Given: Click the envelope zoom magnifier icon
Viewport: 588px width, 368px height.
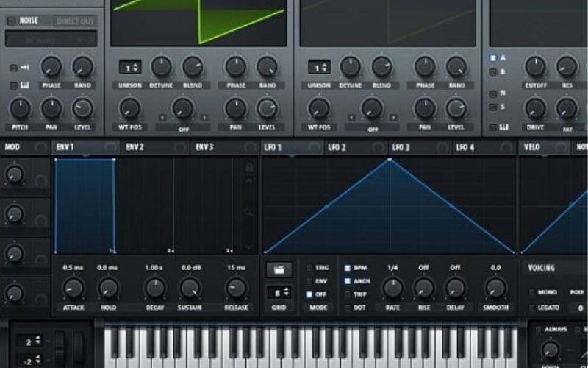Looking at the screenshot, I should 249,212.
